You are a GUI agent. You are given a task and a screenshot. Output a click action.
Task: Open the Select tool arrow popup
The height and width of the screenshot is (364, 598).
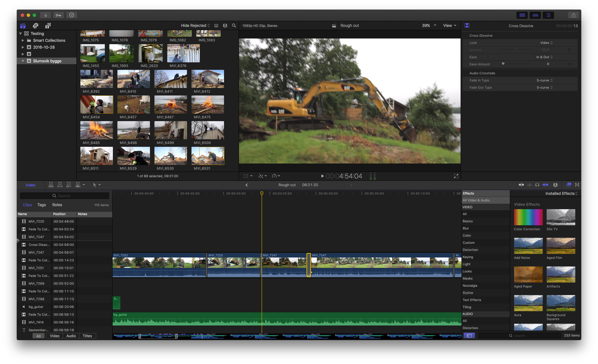click(96, 185)
